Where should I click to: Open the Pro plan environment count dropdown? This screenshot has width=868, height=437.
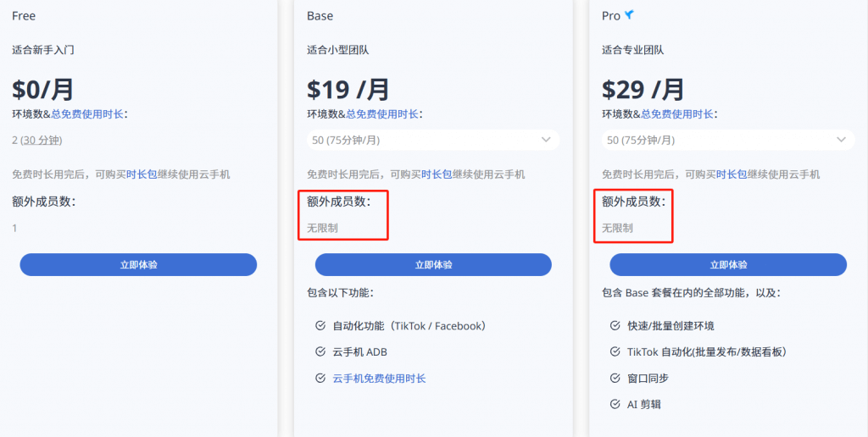[727, 140]
